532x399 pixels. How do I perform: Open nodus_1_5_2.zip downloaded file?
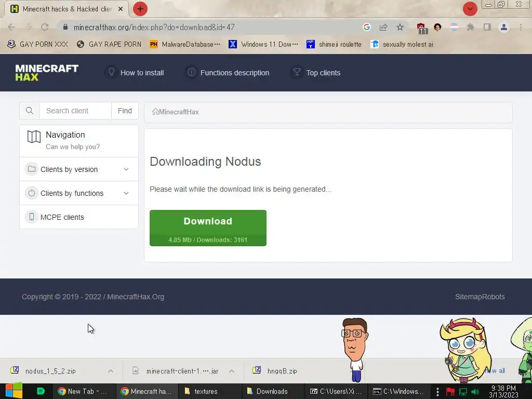pyautogui.click(x=51, y=371)
